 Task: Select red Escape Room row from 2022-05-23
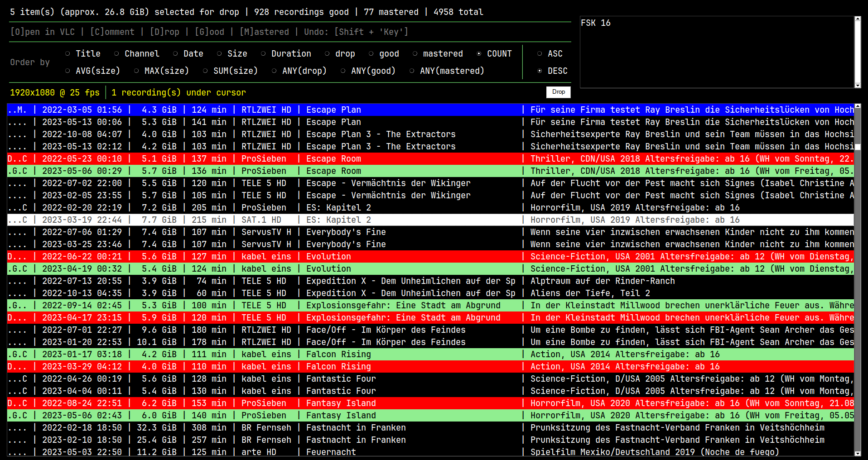pos(430,158)
